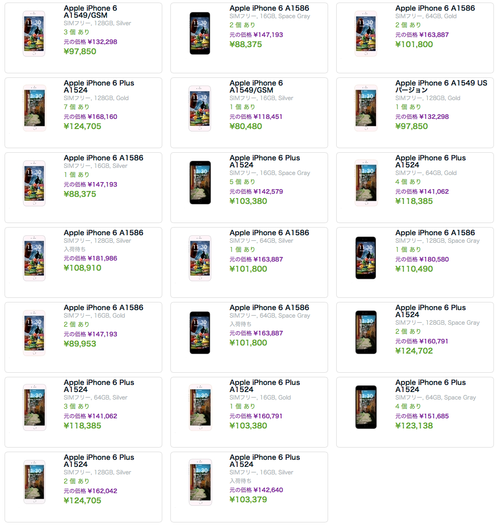This screenshot has height=526, width=500.
Task: Click the iPhone 6 Plus 16GB Gold phone image
Action: [200, 407]
